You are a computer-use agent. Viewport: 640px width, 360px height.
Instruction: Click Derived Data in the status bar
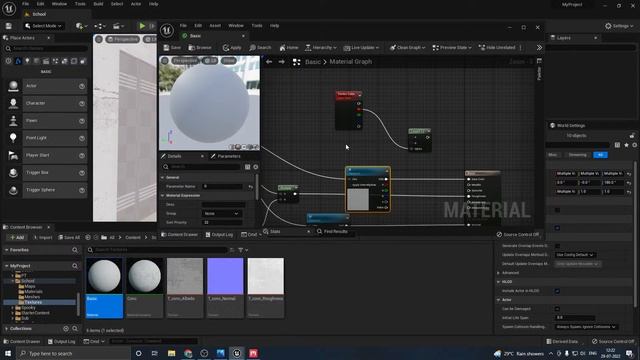[x=562, y=341]
